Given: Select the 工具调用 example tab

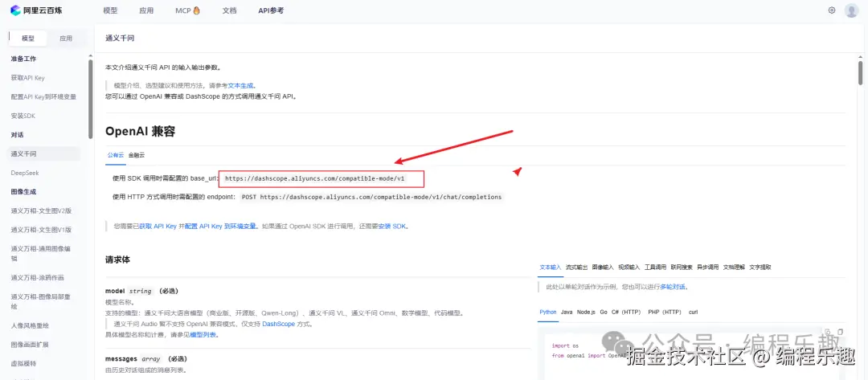Looking at the screenshot, I should tap(656, 268).
